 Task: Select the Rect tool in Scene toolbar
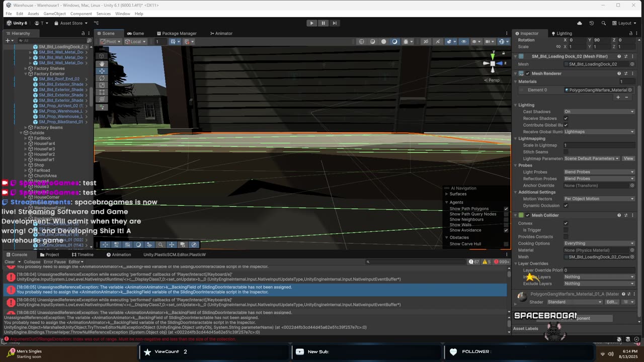(x=102, y=92)
